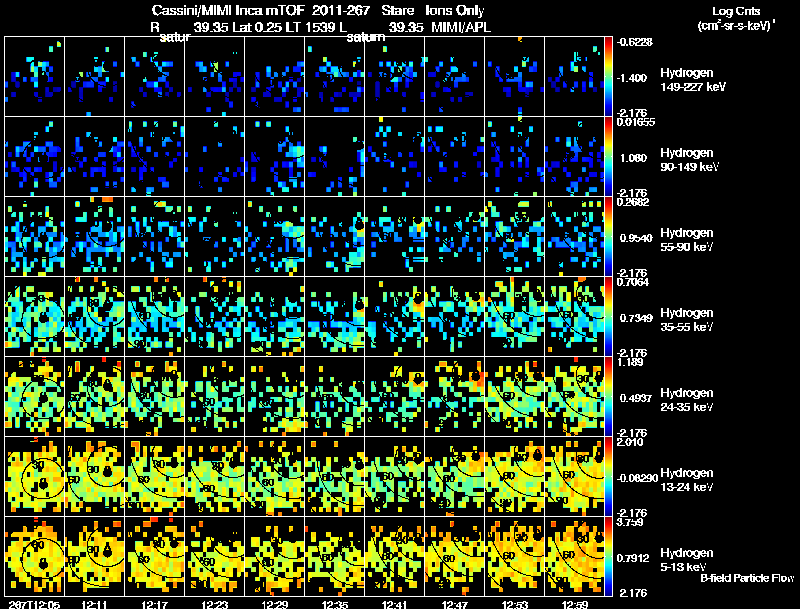
Task: Click the '2011-267' date in the title
Action: [x=340, y=10]
